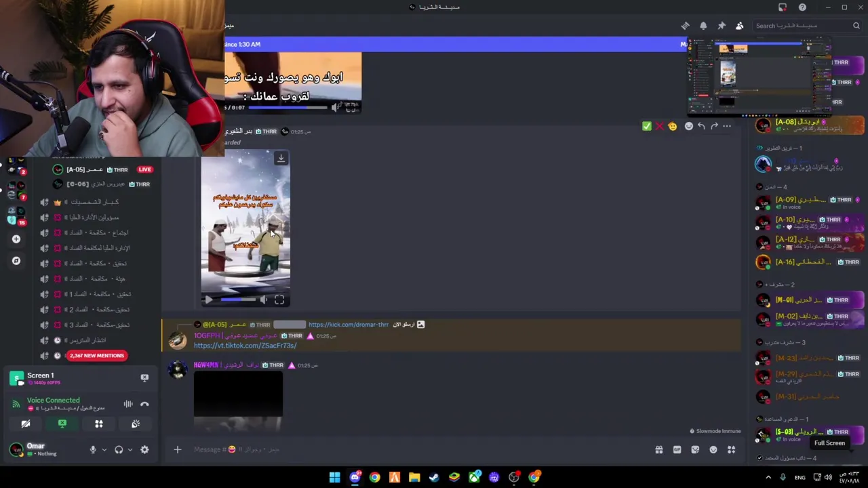
Task: Toggle screen share button
Action: [x=62, y=424]
